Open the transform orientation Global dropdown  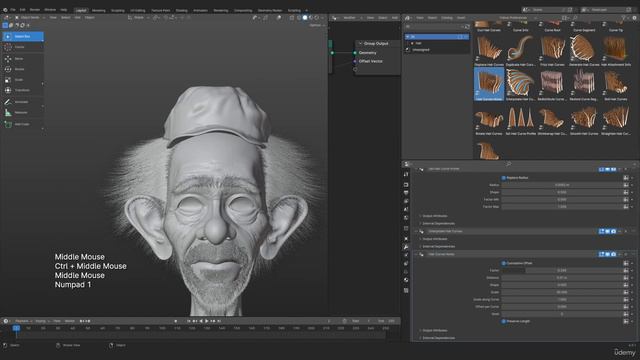click(139, 18)
